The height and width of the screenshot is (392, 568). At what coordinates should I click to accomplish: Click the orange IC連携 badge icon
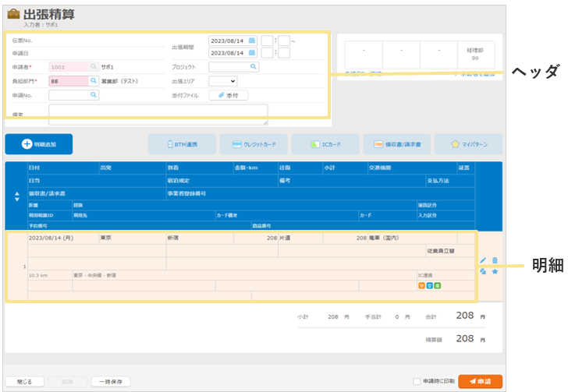(421, 285)
